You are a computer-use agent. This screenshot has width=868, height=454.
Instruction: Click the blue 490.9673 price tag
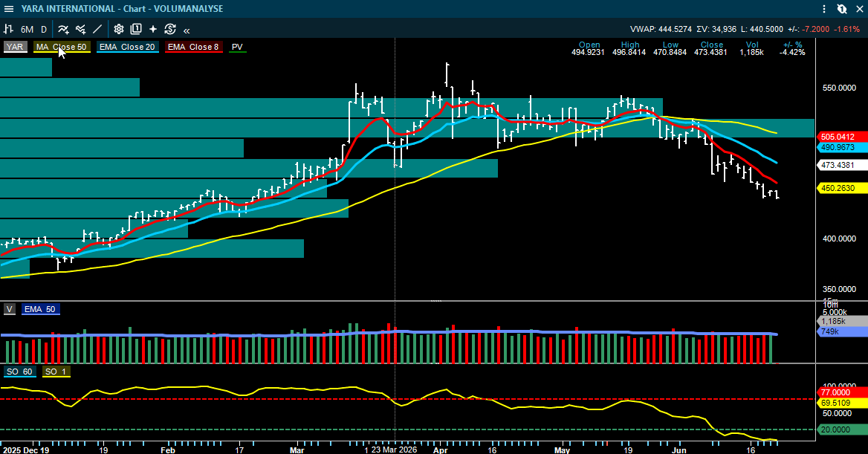[841, 147]
